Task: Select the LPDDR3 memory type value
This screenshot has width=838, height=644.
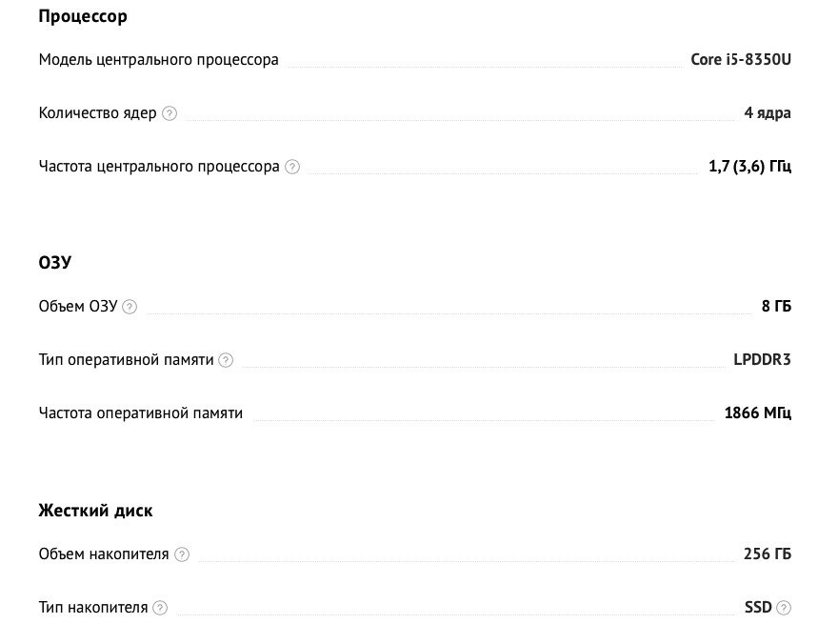Action: (762, 360)
